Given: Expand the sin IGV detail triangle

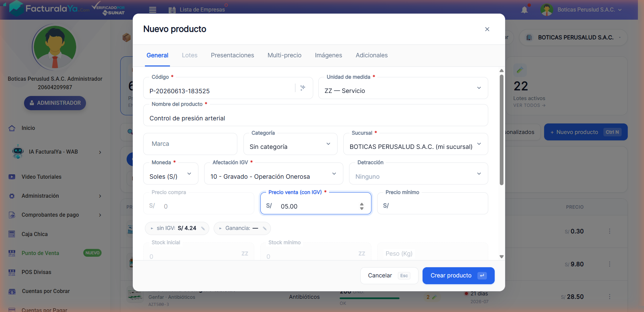Looking at the screenshot, I should point(152,229).
